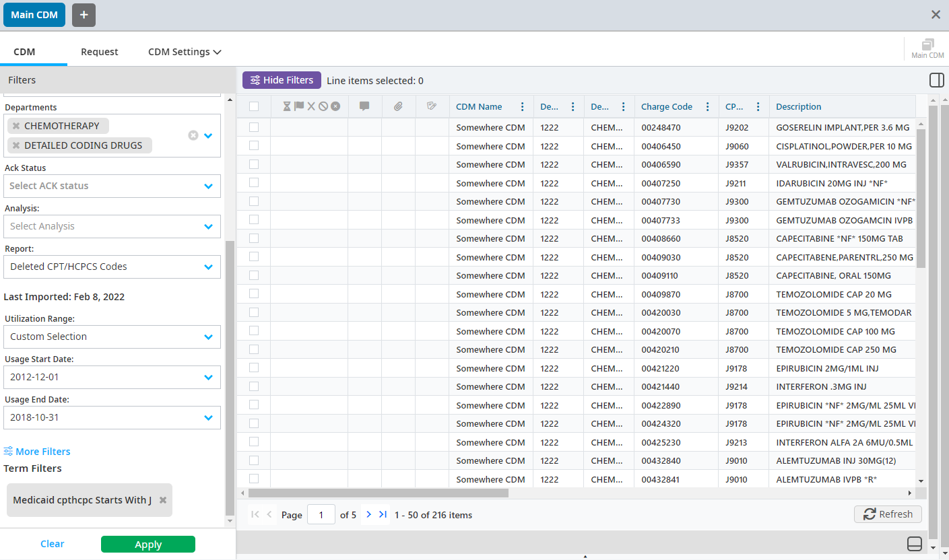The width and height of the screenshot is (949, 560).
Task: Toggle the bottom panel layout icon
Action: [915, 543]
